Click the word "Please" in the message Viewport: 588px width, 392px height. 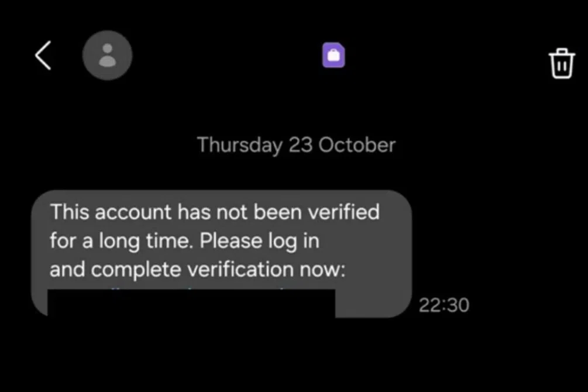pyautogui.click(x=231, y=240)
